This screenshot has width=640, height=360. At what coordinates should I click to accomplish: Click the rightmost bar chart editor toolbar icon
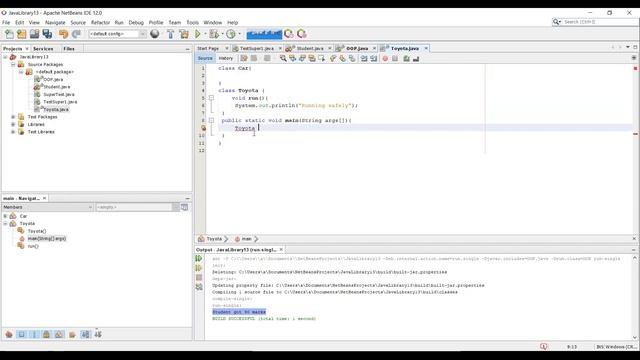pos(416,58)
